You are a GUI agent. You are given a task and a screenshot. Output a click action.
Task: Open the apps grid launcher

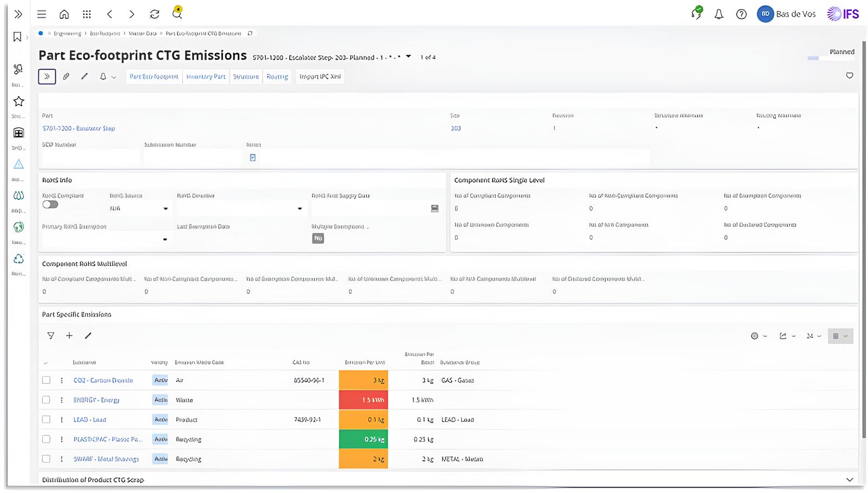click(87, 14)
